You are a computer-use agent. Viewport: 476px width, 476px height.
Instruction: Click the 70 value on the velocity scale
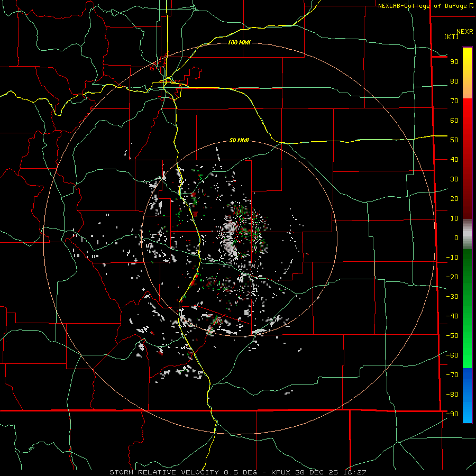[454, 101]
